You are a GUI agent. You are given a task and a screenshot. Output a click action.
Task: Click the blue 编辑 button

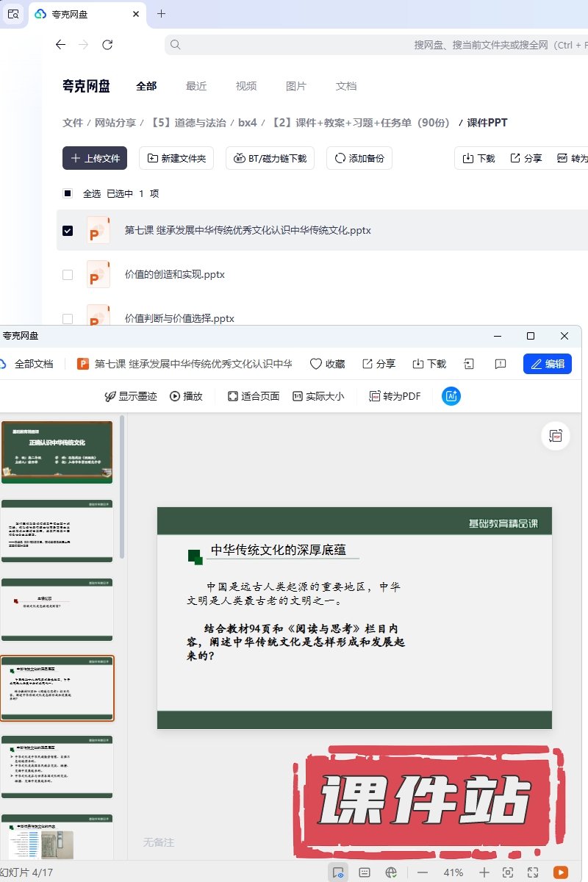[547, 364]
